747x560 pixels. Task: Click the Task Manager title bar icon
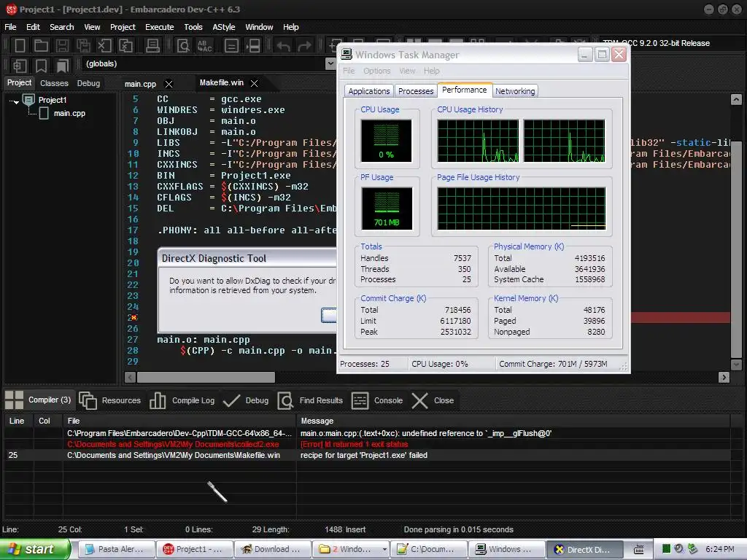pyautogui.click(x=347, y=54)
